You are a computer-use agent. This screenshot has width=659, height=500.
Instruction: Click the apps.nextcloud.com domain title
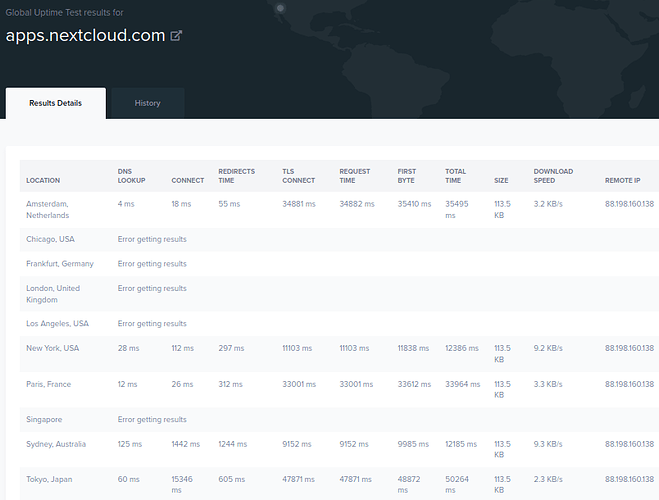[85, 35]
